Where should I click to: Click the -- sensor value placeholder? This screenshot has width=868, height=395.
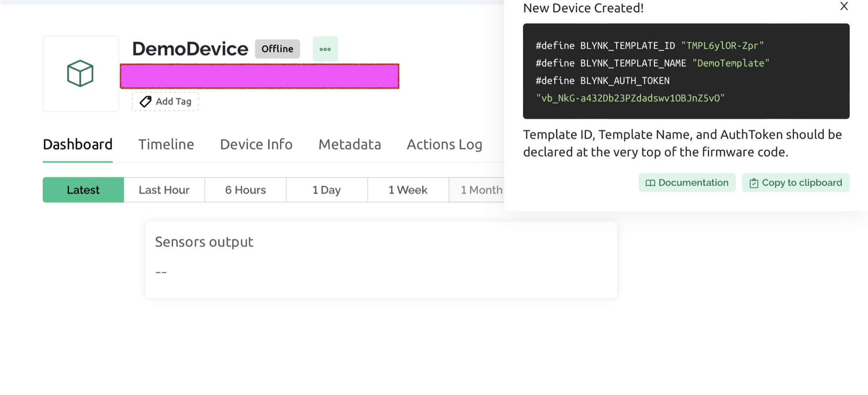161,272
